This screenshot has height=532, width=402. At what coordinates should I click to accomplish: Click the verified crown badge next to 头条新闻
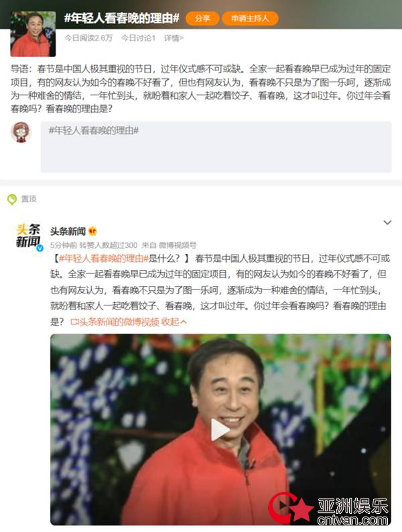point(92,231)
